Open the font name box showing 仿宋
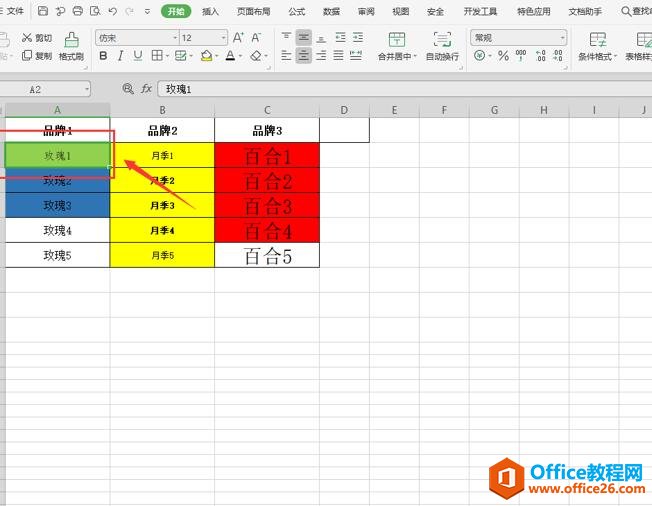 click(137, 38)
